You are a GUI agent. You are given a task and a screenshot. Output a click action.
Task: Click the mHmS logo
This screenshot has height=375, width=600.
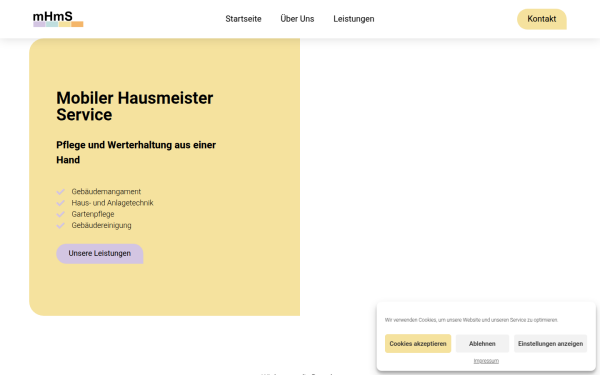pos(58,19)
